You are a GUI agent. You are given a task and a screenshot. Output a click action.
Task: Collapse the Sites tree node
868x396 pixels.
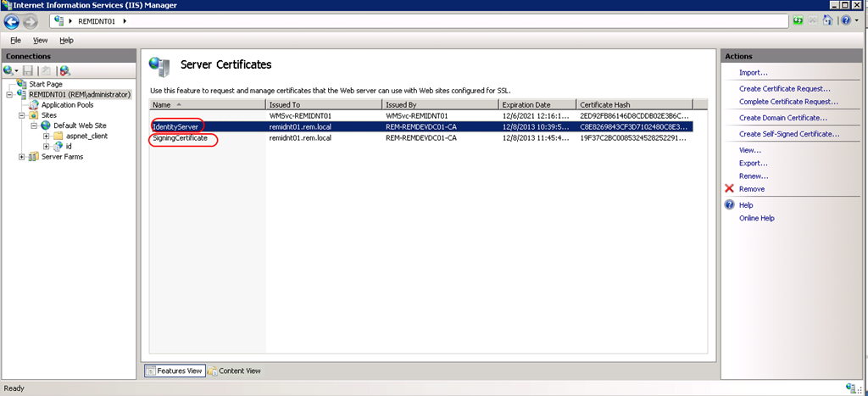tap(23, 115)
